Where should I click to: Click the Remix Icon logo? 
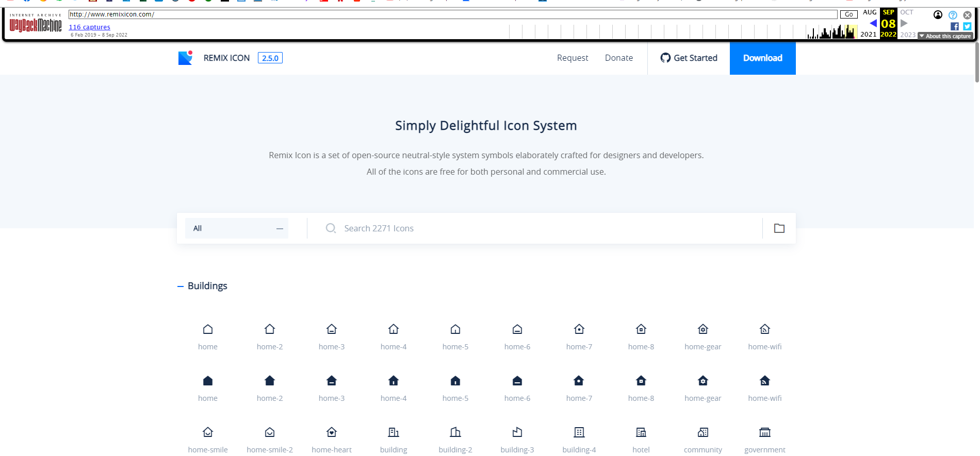tap(185, 58)
